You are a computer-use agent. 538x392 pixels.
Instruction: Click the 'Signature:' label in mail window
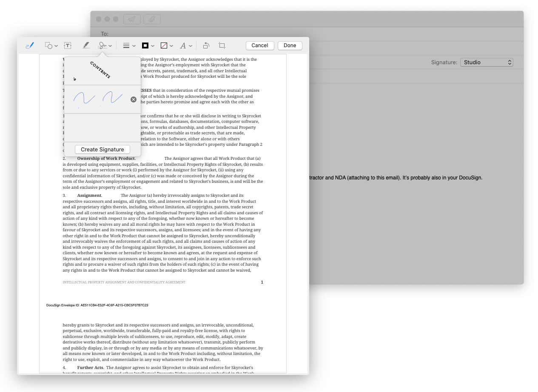pos(444,62)
